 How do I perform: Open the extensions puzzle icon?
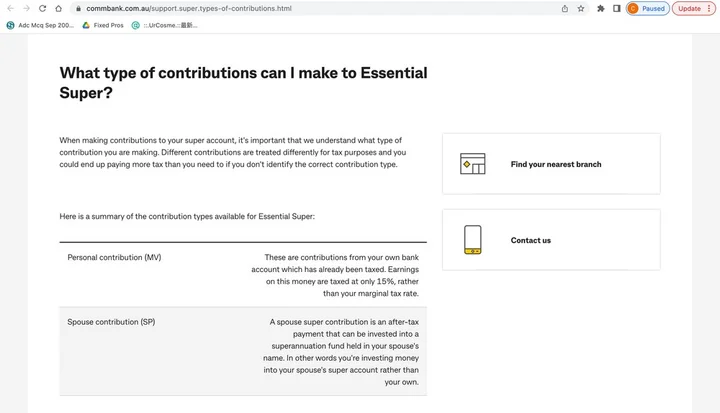point(600,8)
